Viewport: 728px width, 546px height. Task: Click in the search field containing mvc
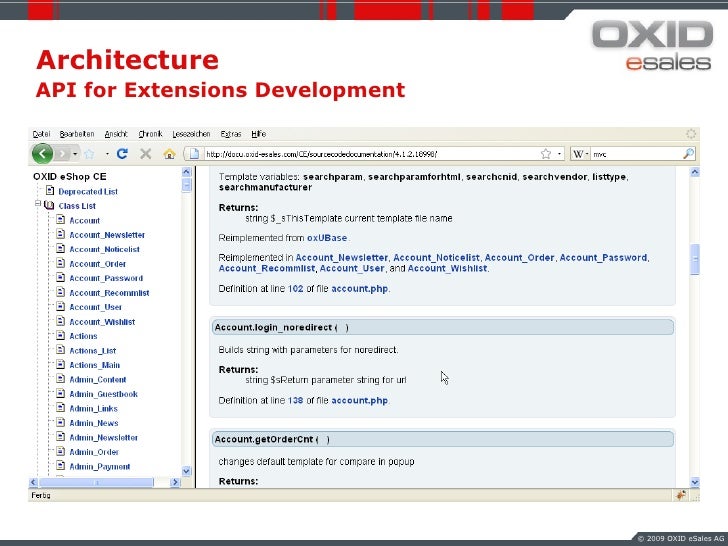[x=636, y=154]
